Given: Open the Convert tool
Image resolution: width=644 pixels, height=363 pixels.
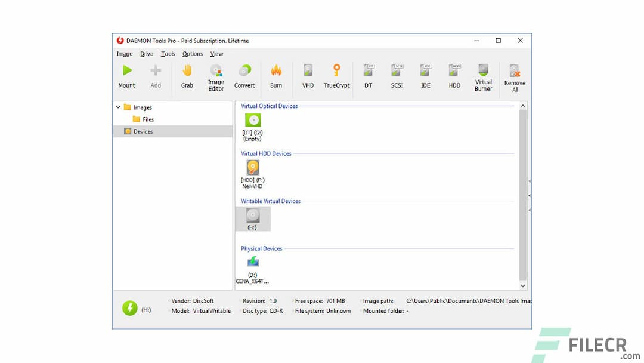Looking at the screenshot, I should (x=244, y=76).
